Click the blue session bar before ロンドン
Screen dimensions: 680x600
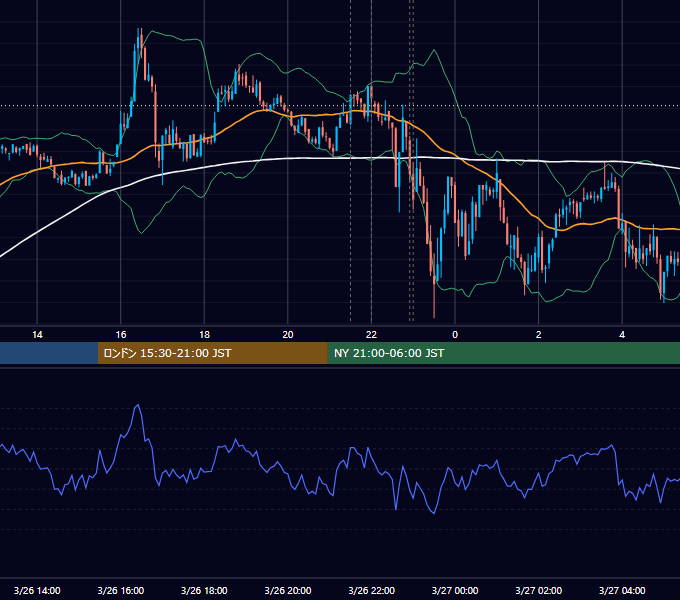(49, 353)
